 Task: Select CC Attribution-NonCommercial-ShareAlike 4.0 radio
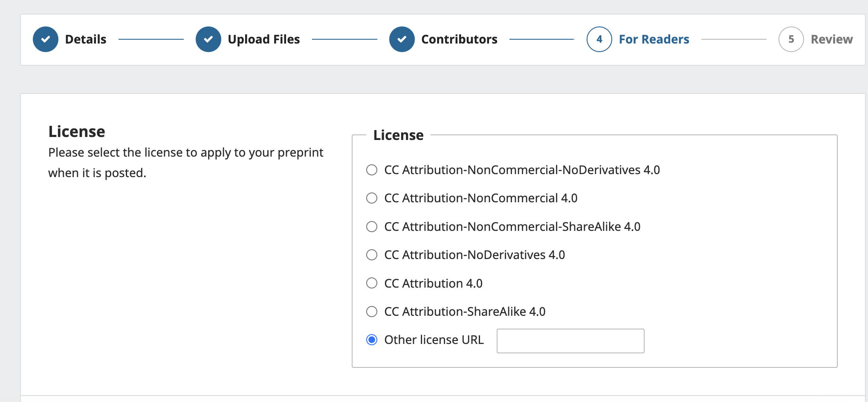click(372, 227)
